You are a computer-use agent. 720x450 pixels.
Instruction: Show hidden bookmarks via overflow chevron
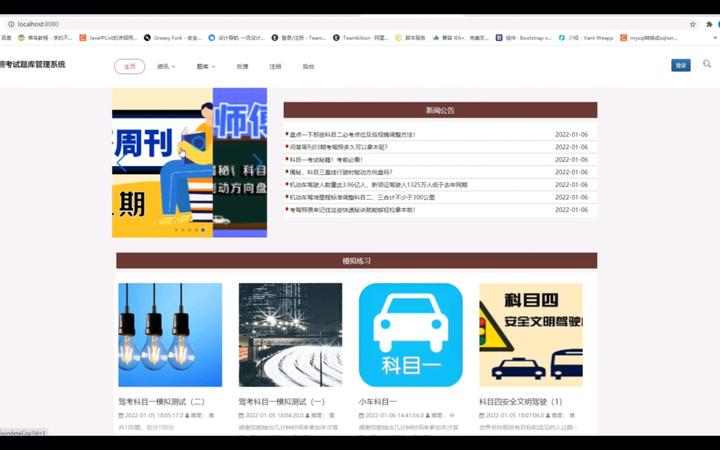tap(715, 38)
